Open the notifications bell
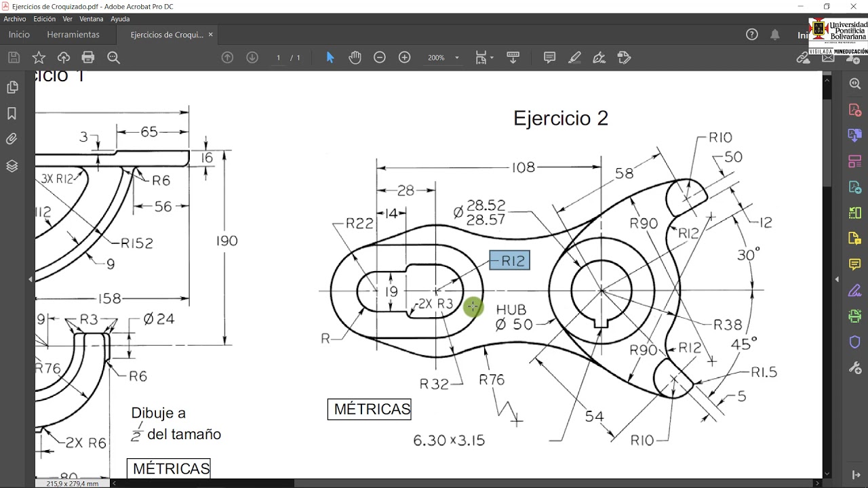This screenshot has height=488, width=868. pyautogui.click(x=775, y=35)
